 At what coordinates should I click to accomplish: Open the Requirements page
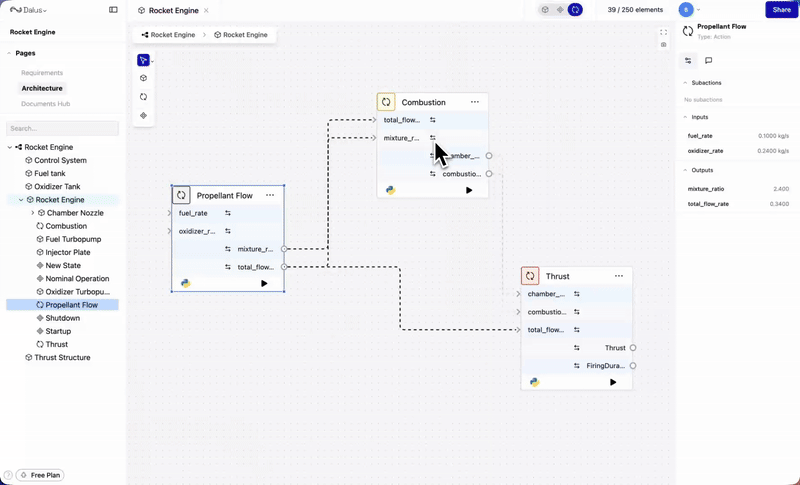pyautogui.click(x=42, y=73)
